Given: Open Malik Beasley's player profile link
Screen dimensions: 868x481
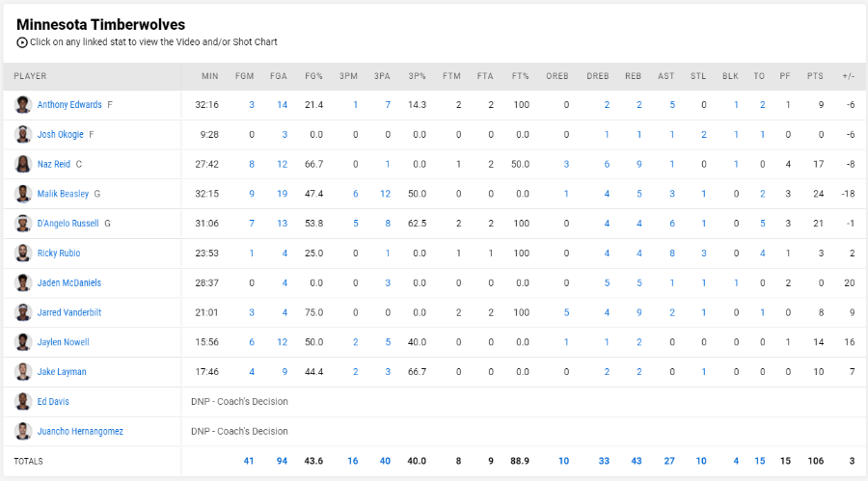Looking at the screenshot, I should [63, 194].
